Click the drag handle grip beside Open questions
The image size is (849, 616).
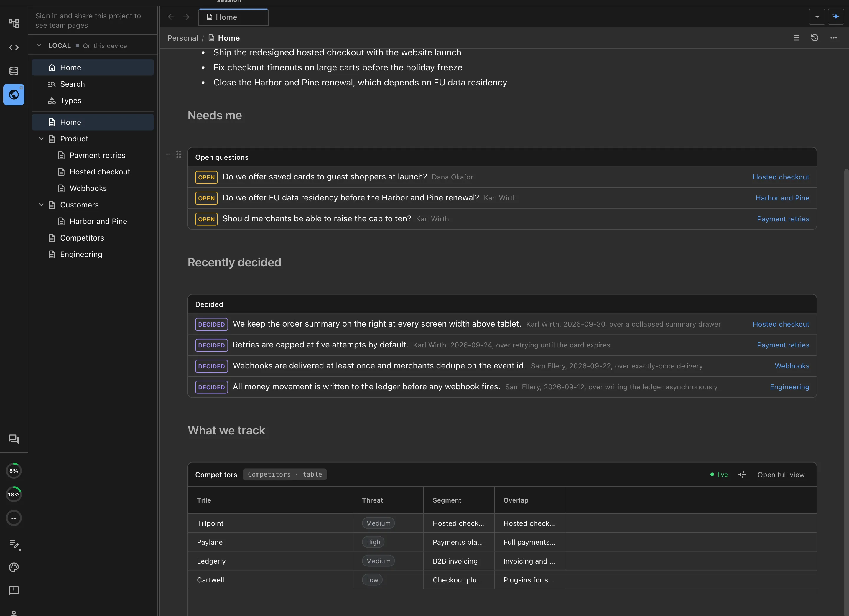179,154
